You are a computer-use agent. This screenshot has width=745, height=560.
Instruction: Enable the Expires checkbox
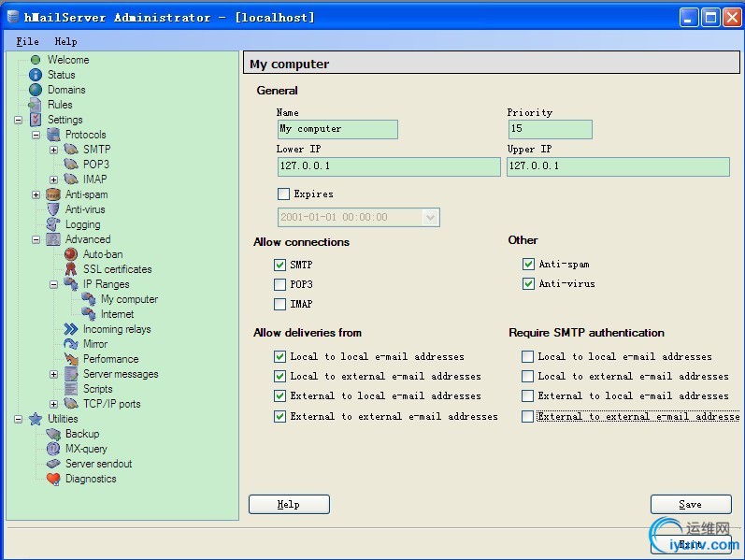coord(283,194)
